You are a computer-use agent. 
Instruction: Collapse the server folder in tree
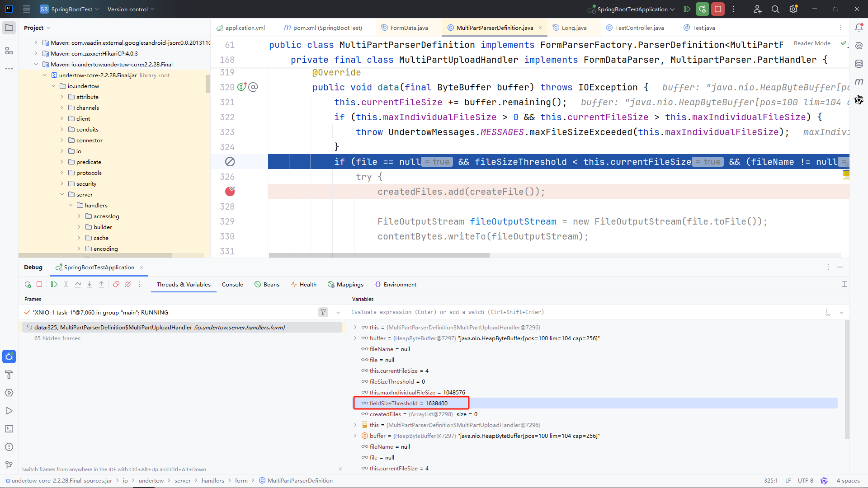tap(62, 194)
